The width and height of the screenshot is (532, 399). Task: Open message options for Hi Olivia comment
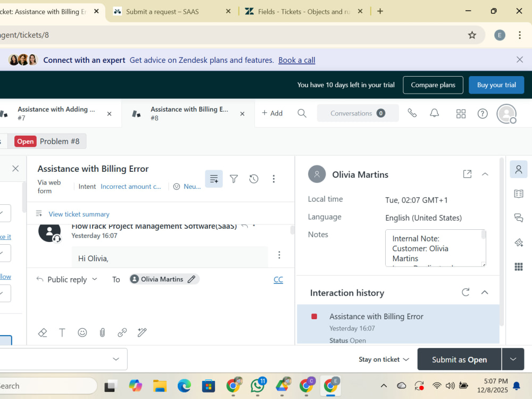pos(279,255)
